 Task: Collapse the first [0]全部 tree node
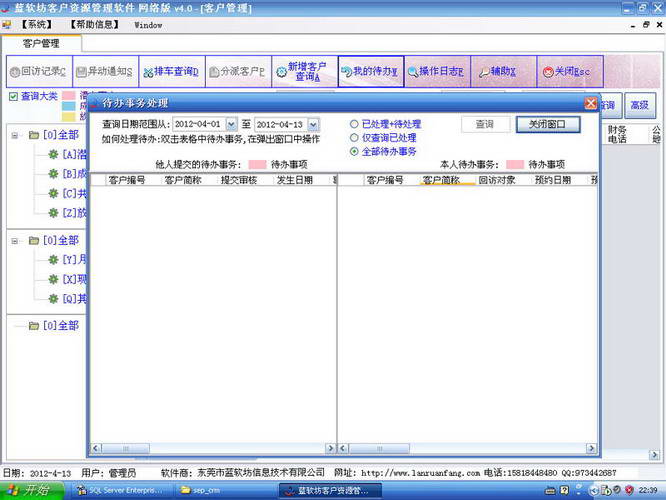click(15, 136)
